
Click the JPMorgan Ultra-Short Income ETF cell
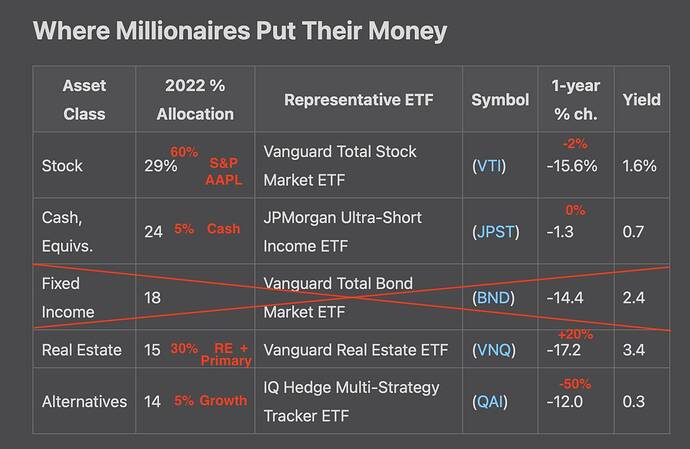point(359,232)
